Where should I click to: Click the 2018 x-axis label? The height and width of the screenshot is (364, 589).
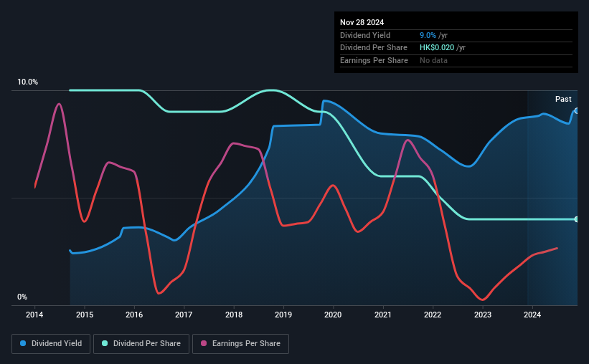[234, 315]
